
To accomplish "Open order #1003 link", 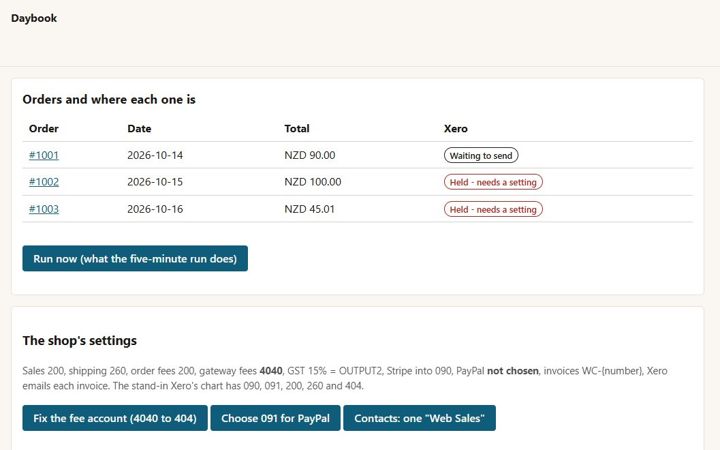I will click(44, 209).
